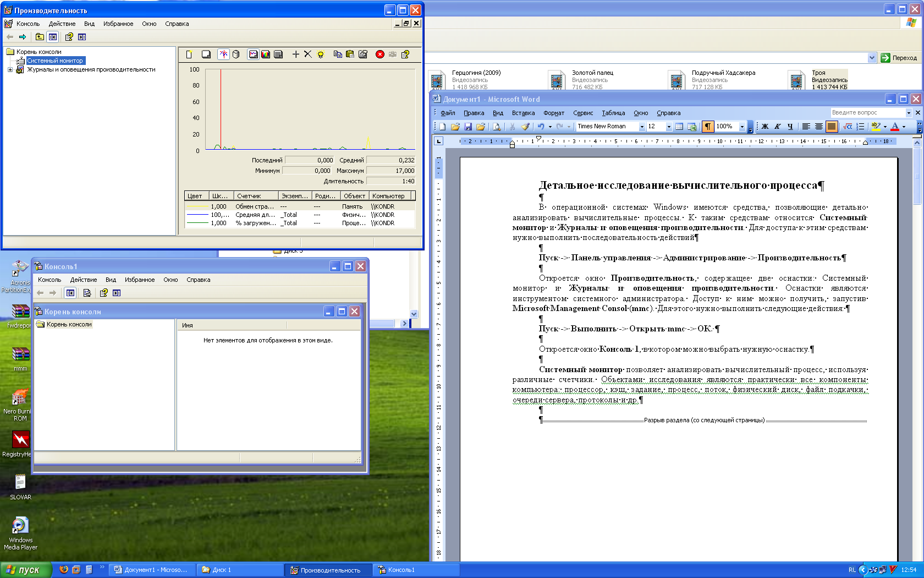Toggle console tree icon in Консоль1 toolbar
The height and width of the screenshot is (578, 924).
(x=70, y=293)
